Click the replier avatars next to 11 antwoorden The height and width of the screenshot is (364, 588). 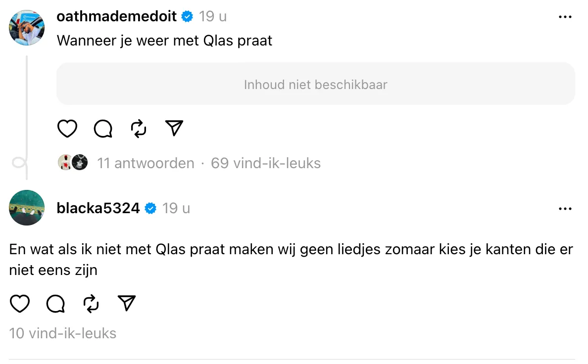click(73, 162)
